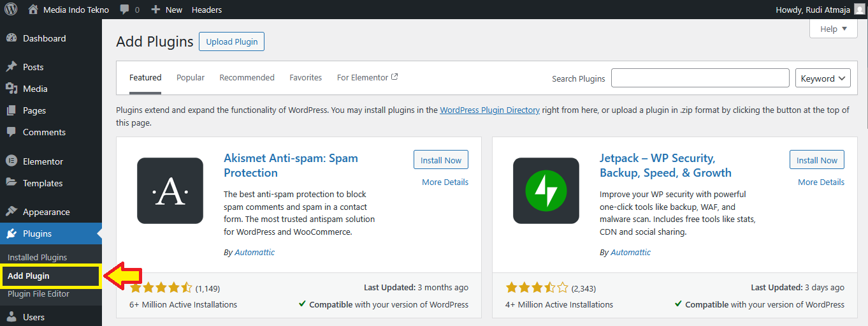Click the Upload Plugin button
Screen dimensions: 868x326
pyautogui.click(x=232, y=41)
